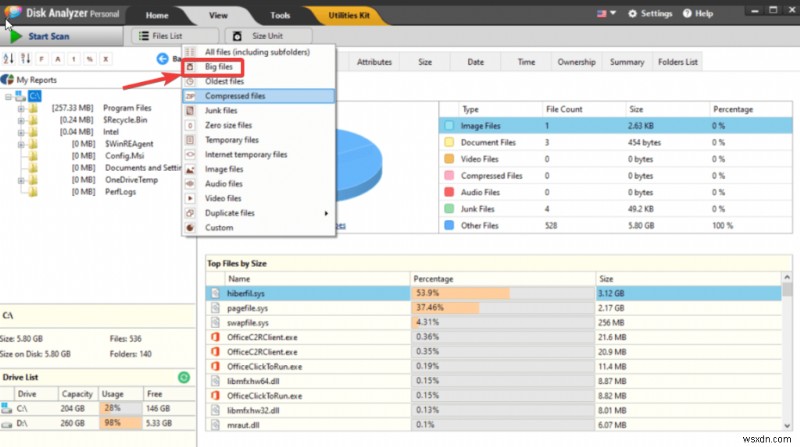Screen dimensions: 800x447
Task: Open the Folders List tab
Action: tap(678, 62)
